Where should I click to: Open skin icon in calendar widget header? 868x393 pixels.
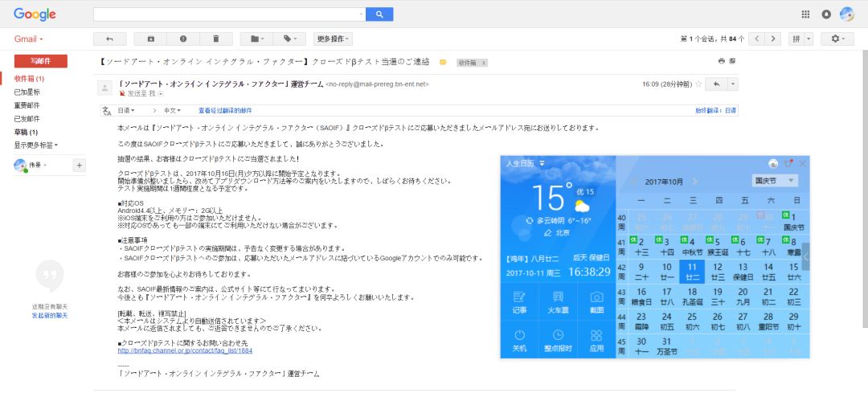[x=788, y=163]
